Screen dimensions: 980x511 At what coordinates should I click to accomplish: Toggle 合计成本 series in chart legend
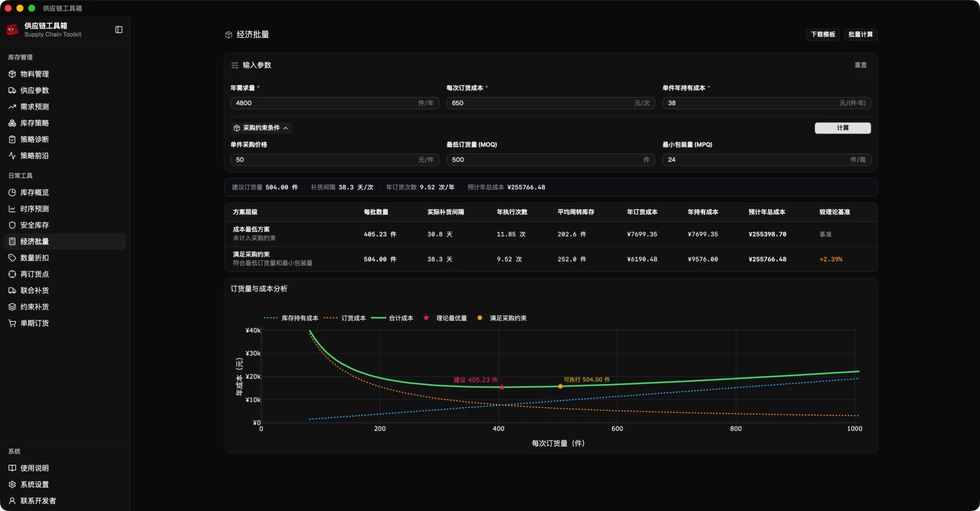[x=393, y=318]
